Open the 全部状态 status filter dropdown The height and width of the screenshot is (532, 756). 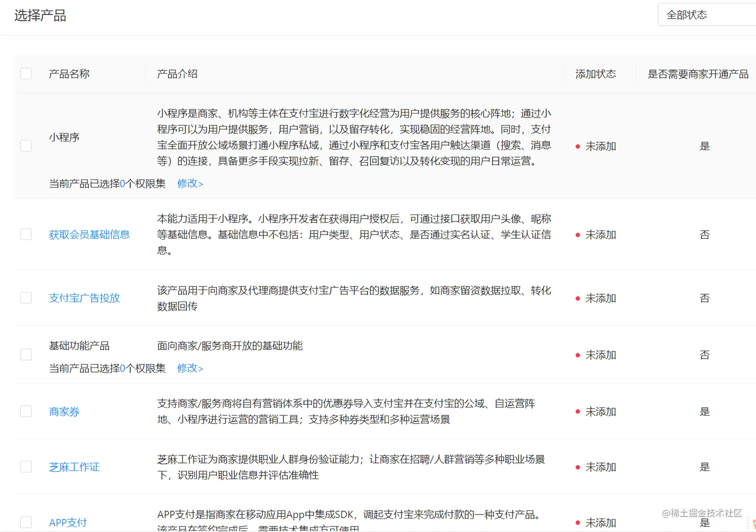[x=707, y=14]
